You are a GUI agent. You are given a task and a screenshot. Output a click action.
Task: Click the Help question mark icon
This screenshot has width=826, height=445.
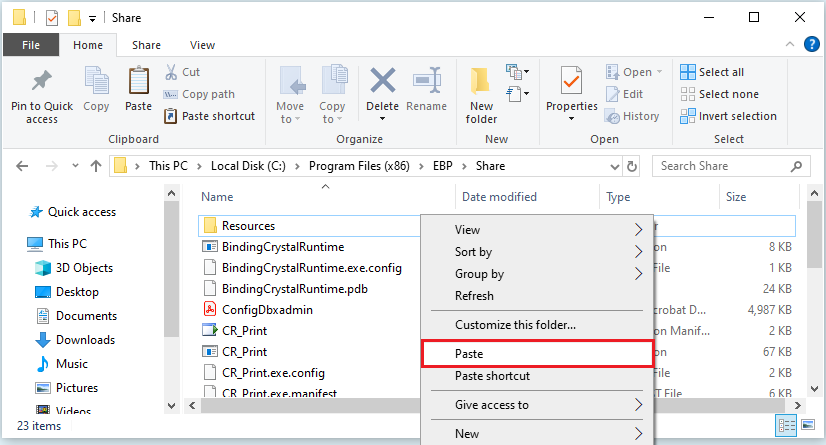pyautogui.click(x=811, y=44)
